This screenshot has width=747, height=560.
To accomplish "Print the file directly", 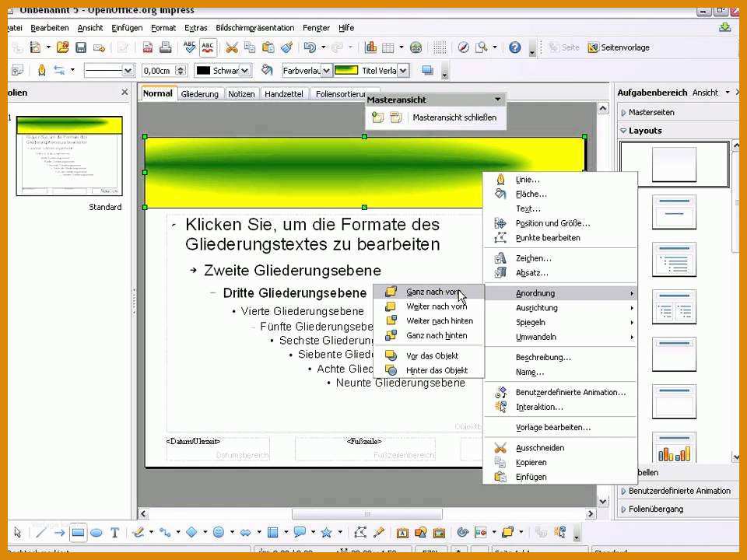I will click(x=165, y=47).
